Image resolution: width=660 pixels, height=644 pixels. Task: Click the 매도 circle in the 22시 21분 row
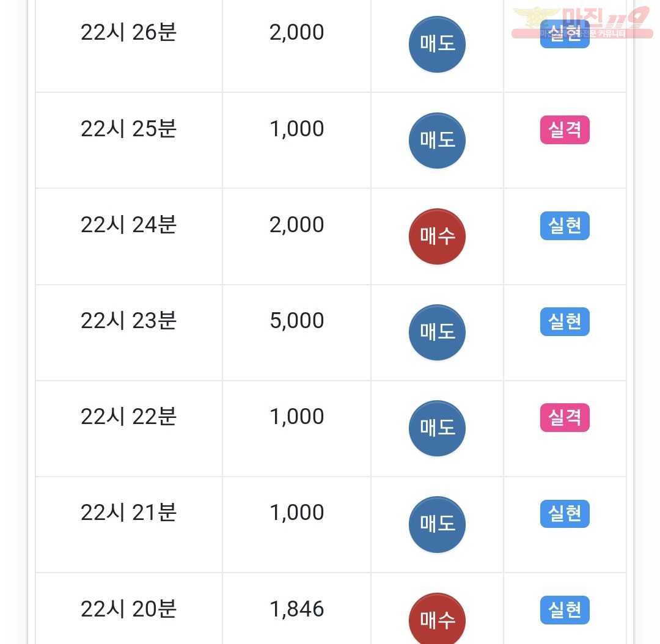[437, 524]
